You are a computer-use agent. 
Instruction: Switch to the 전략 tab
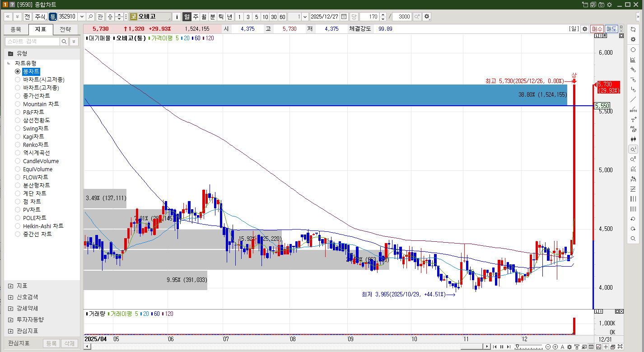(65, 29)
